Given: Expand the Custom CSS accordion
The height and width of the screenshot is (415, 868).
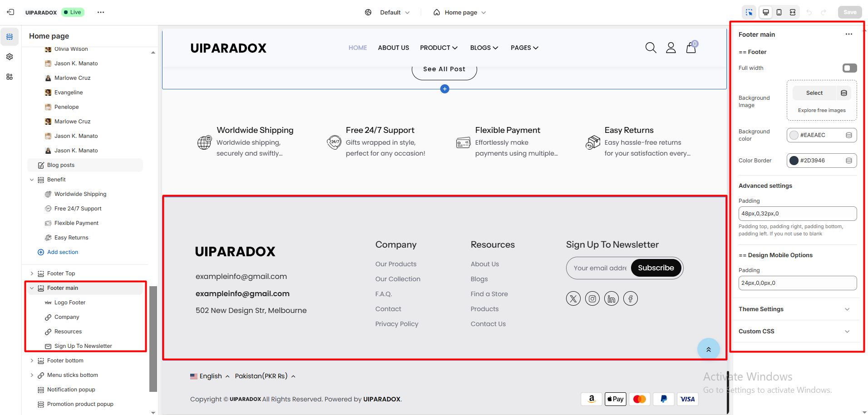Looking at the screenshot, I should point(797,332).
